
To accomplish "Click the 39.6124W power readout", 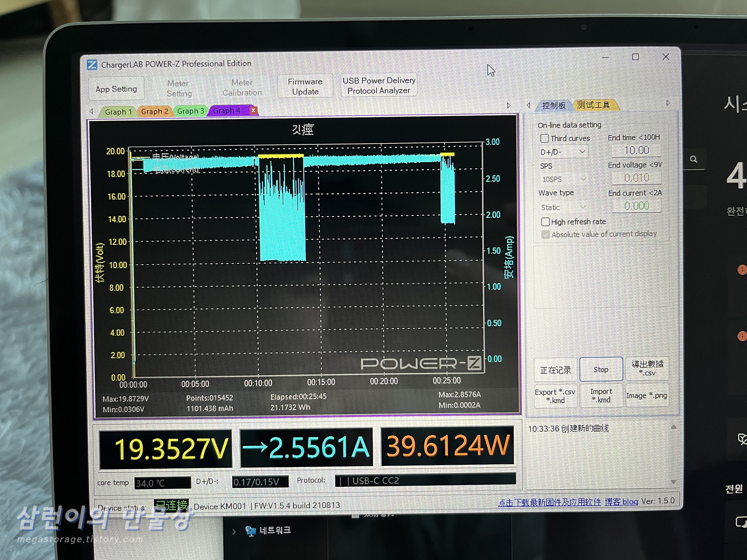I will [447, 446].
